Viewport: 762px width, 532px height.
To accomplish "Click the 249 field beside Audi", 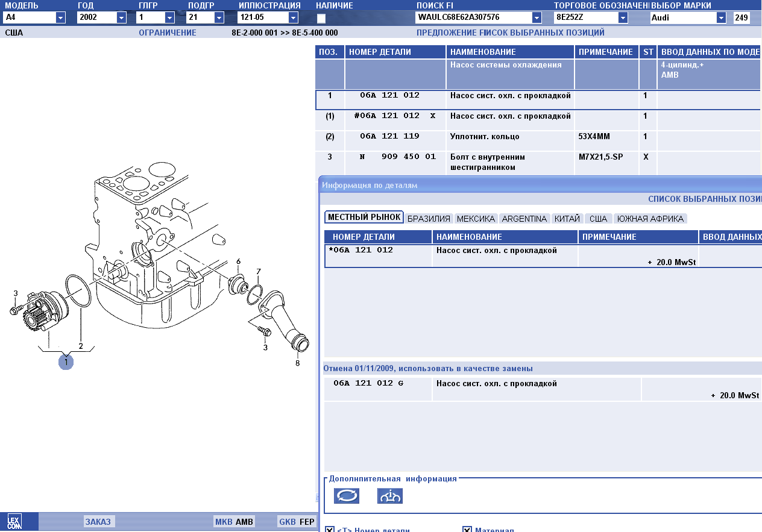I will (741, 17).
